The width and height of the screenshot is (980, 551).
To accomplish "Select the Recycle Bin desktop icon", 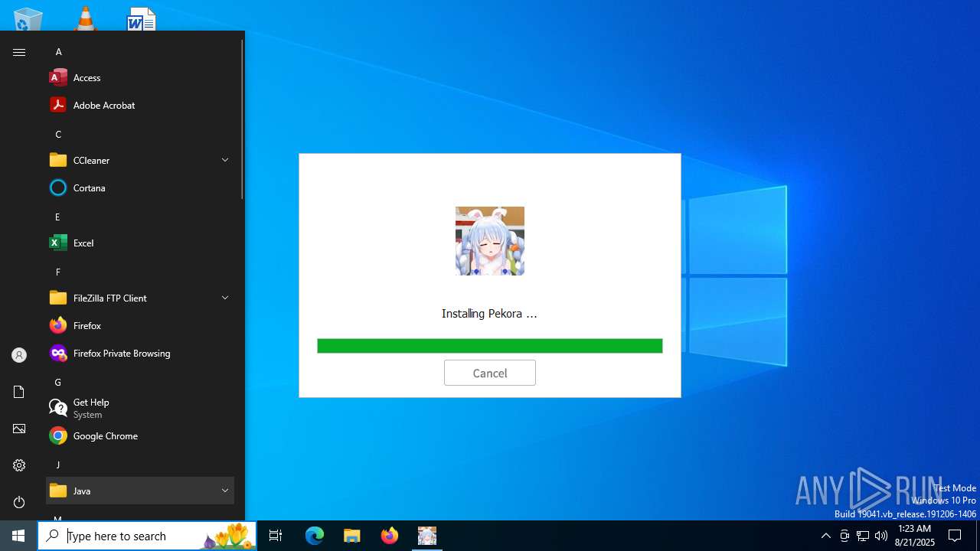I will 28,19.
